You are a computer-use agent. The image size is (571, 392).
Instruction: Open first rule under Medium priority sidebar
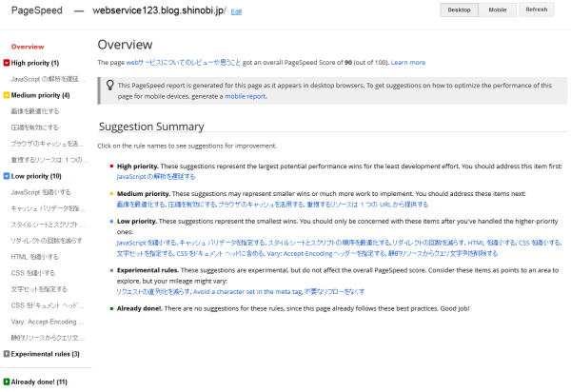tap(34, 111)
